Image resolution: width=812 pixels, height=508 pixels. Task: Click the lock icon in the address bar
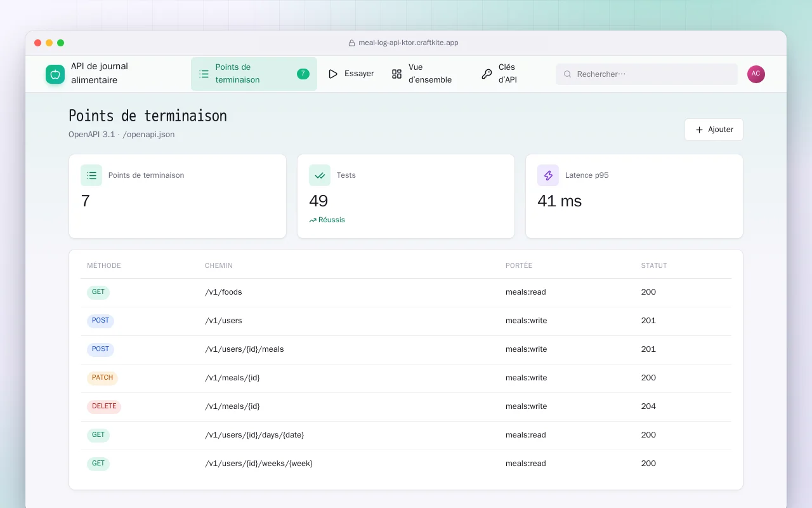click(x=351, y=43)
